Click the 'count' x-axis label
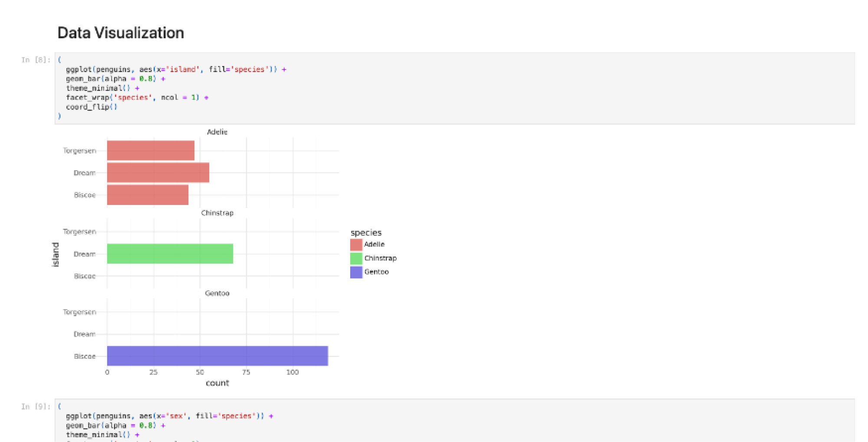868x442 pixels. [217, 383]
